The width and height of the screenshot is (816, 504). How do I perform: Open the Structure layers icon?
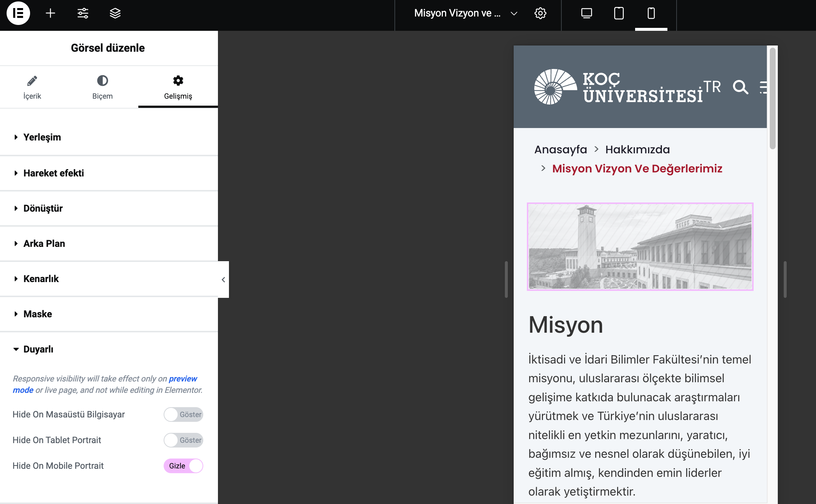click(115, 13)
